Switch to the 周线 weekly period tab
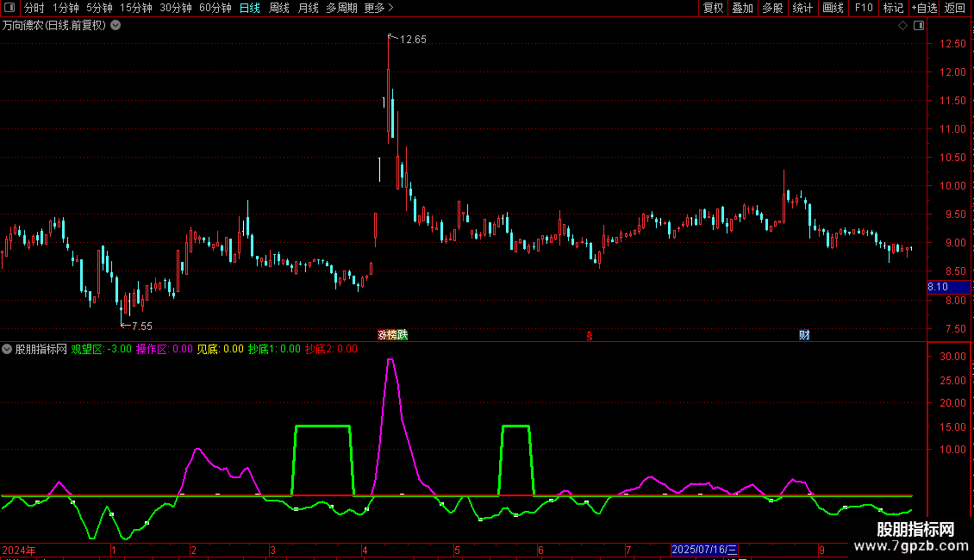The height and width of the screenshot is (560, 974). coord(279,8)
